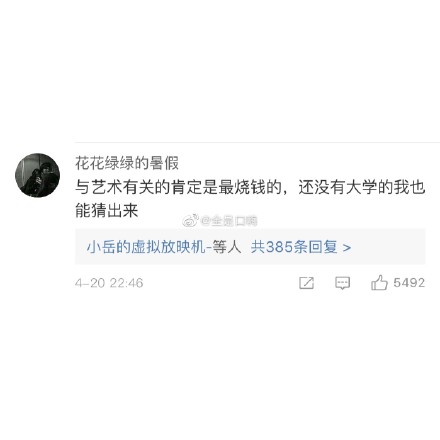
Task: Open the profile of 花花绿绿的暑假
Action: (127, 163)
